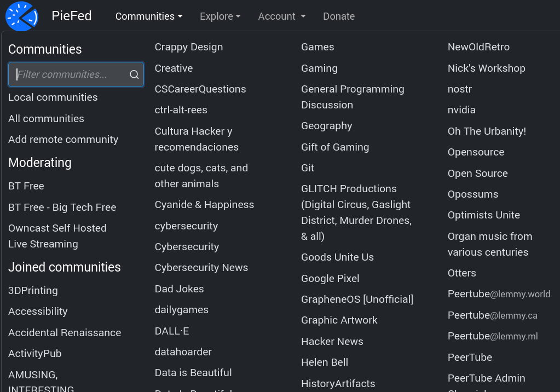Open the Geography community

tap(326, 126)
